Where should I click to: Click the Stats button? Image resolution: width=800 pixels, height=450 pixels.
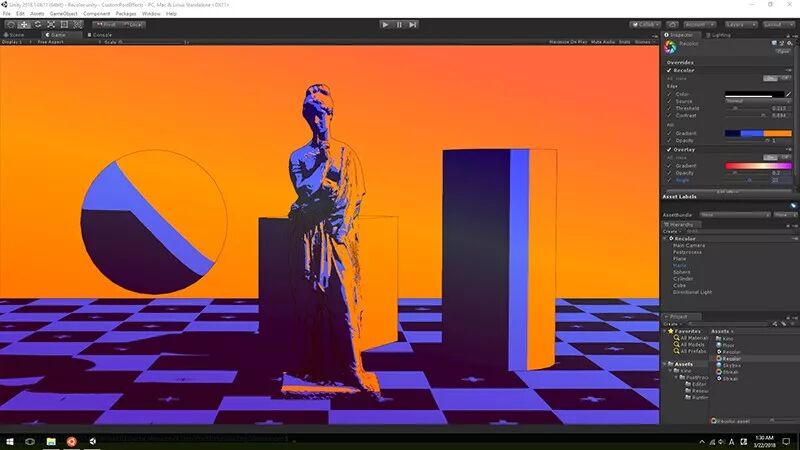(624, 42)
